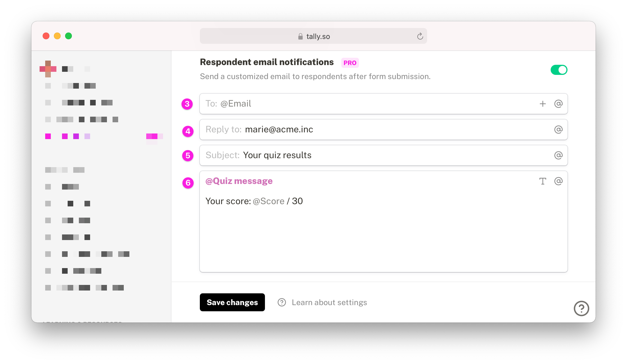Click the @ mention icon in To field

[558, 104]
